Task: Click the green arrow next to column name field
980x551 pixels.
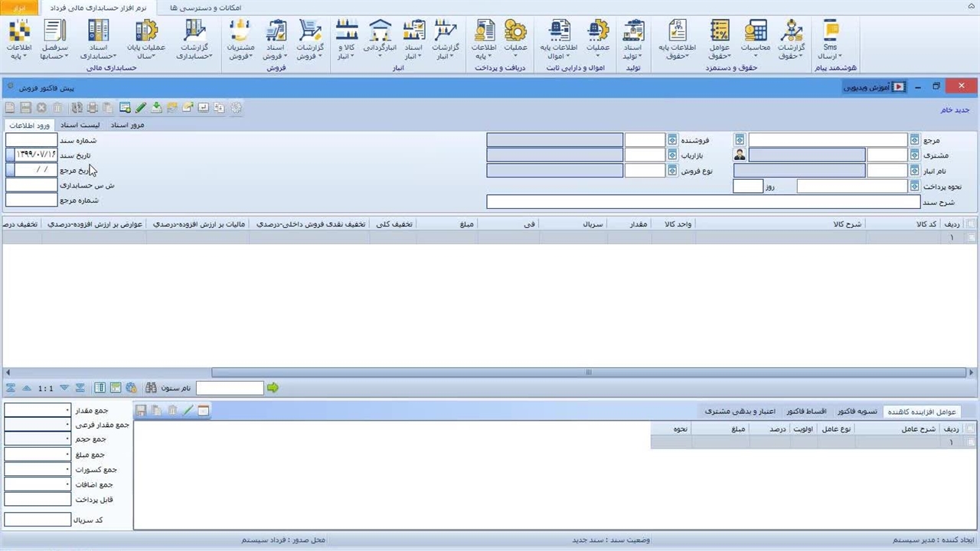Action: pyautogui.click(x=273, y=388)
